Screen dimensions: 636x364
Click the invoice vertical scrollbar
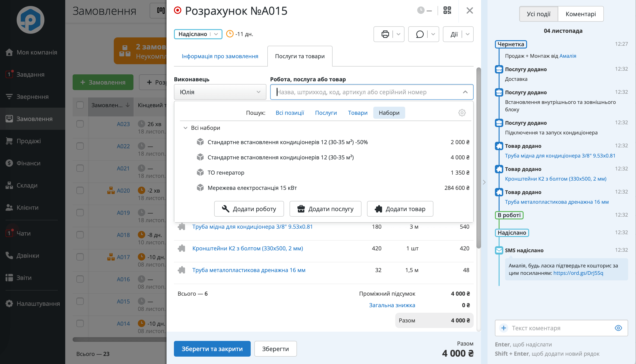pos(478,158)
